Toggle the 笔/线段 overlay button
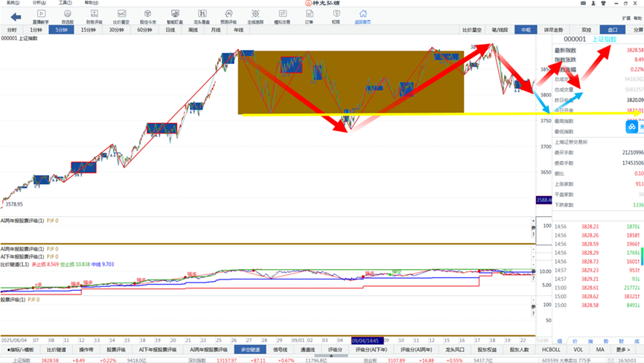The width and height of the screenshot is (644, 363). 500,30
